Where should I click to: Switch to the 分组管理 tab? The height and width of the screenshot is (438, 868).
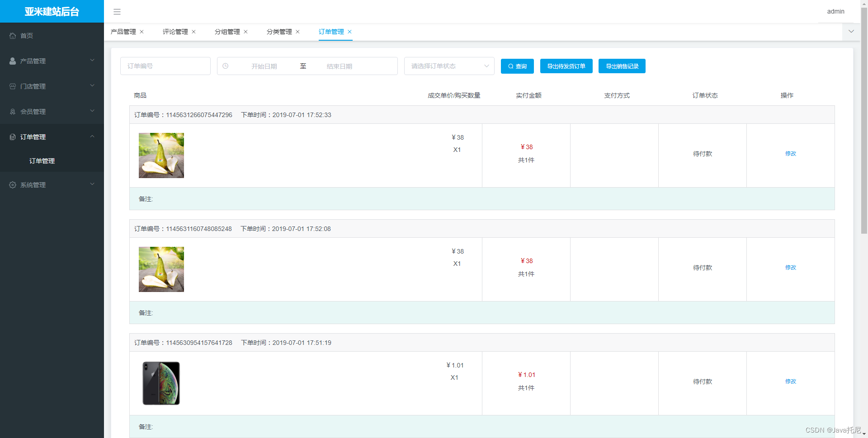pyautogui.click(x=227, y=32)
